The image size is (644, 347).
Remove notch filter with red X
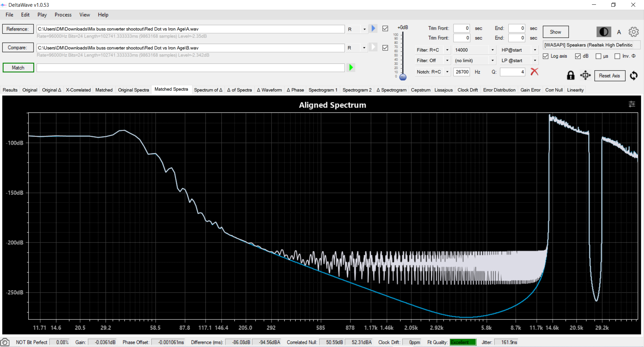[534, 72]
